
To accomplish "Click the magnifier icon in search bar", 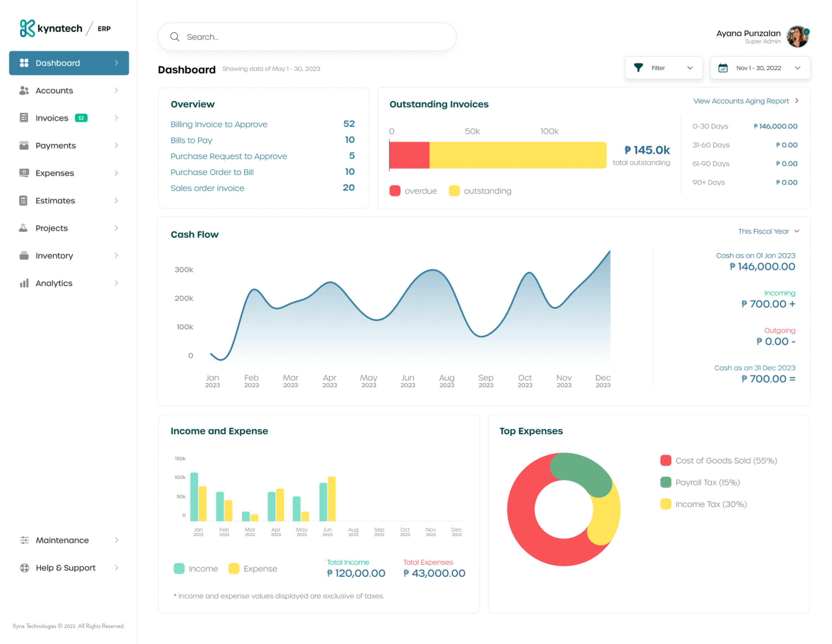I will pyautogui.click(x=174, y=37).
